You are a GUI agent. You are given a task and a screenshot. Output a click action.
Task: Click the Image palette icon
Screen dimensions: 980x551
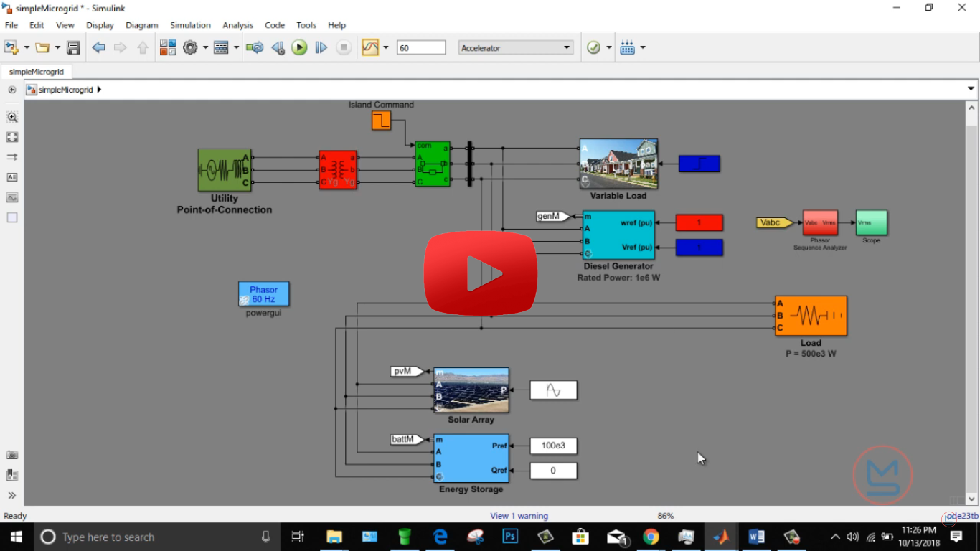point(12,197)
